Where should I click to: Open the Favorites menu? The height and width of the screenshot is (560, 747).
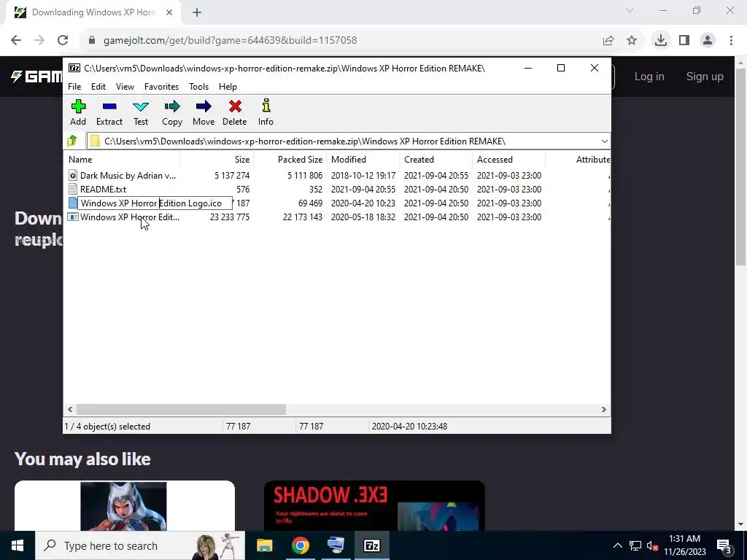(161, 87)
